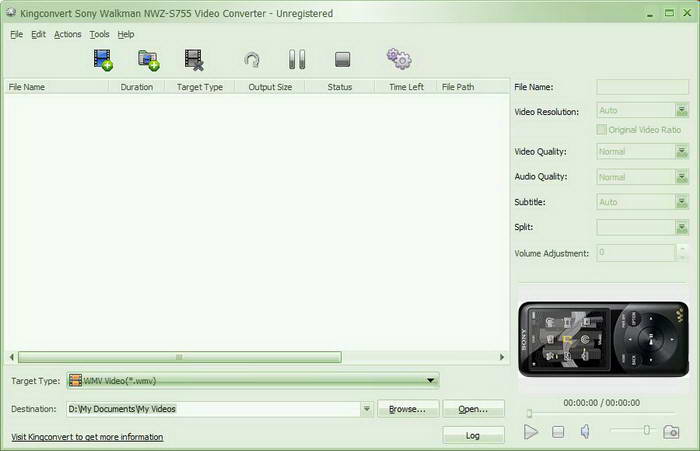Click the Remove Video toolbar icon
This screenshot has height=451, width=700.
point(194,60)
